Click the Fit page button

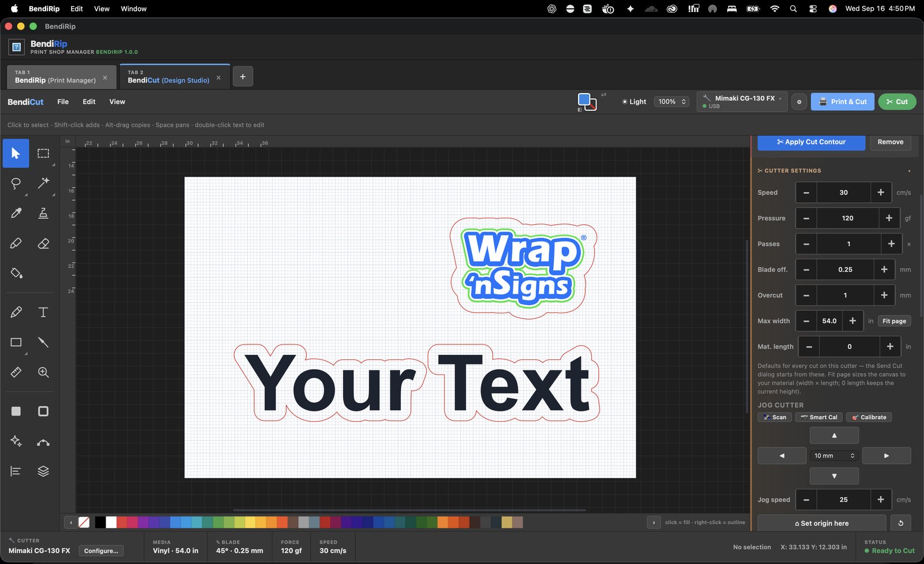coord(894,321)
